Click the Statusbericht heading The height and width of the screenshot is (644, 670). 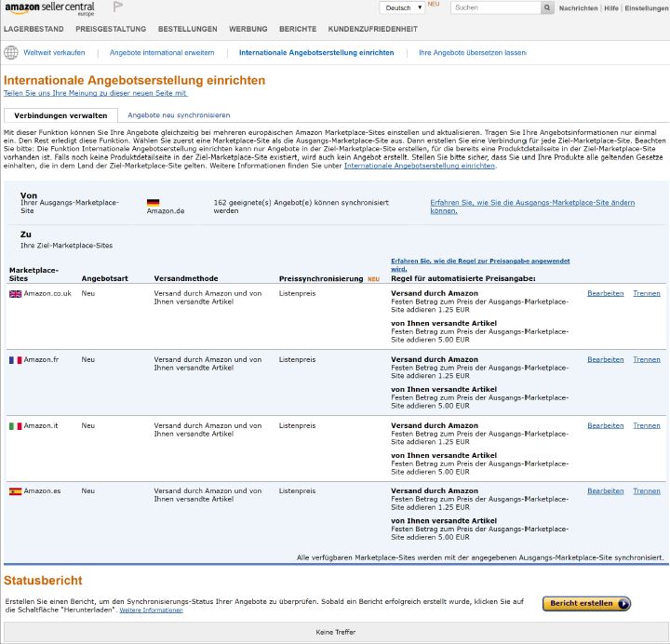[43, 581]
